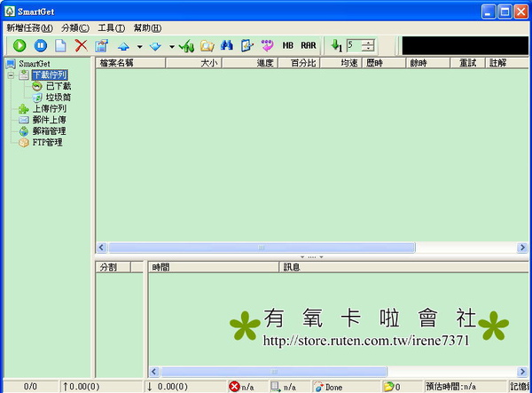This screenshot has height=393, width=532.
Task: Click the 進度 column header
Action: click(x=250, y=63)
